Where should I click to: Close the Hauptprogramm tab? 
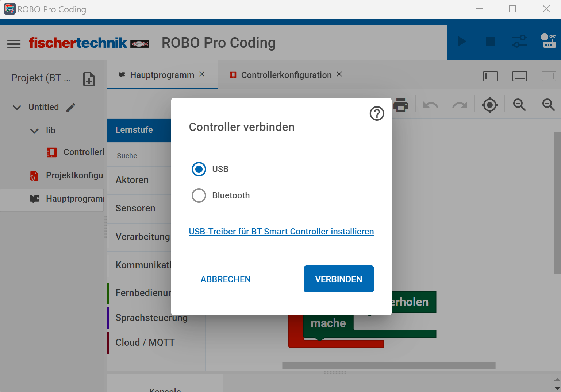click(202, 74)
